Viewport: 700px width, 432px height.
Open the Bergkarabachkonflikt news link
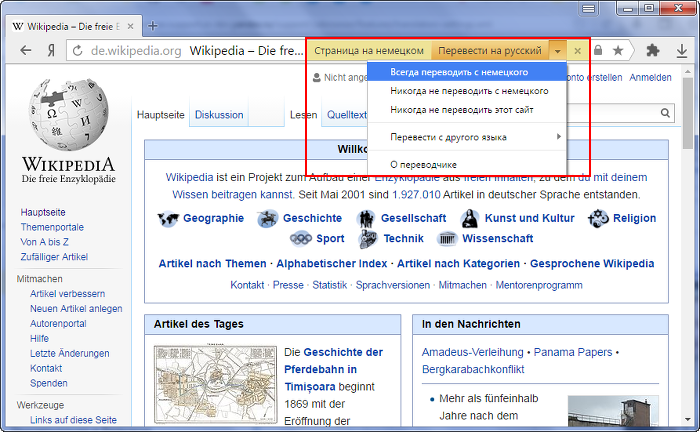pyautogui.click(x=473, y=370)
